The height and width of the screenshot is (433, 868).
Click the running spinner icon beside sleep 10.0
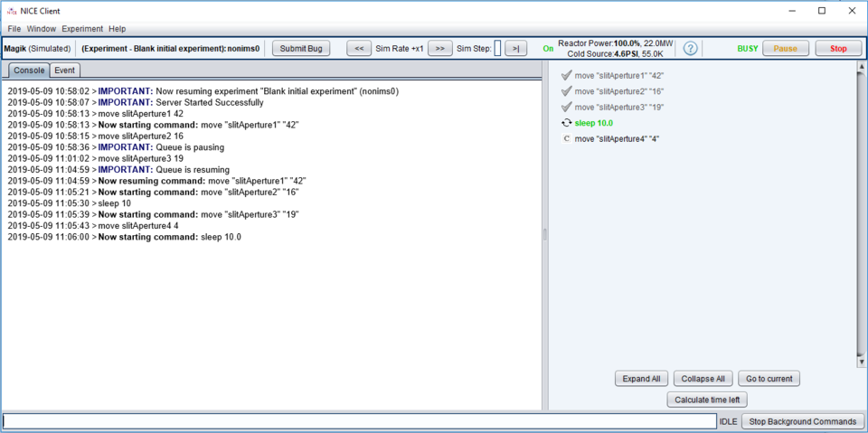point(566,123)
